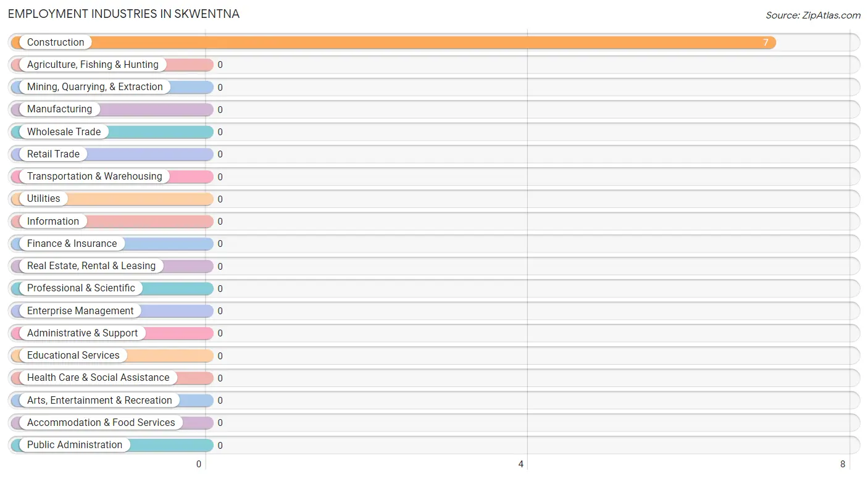The image size is (868, 479).
Task: Select the Health Care & Social Assistance label
Action: 98,378
